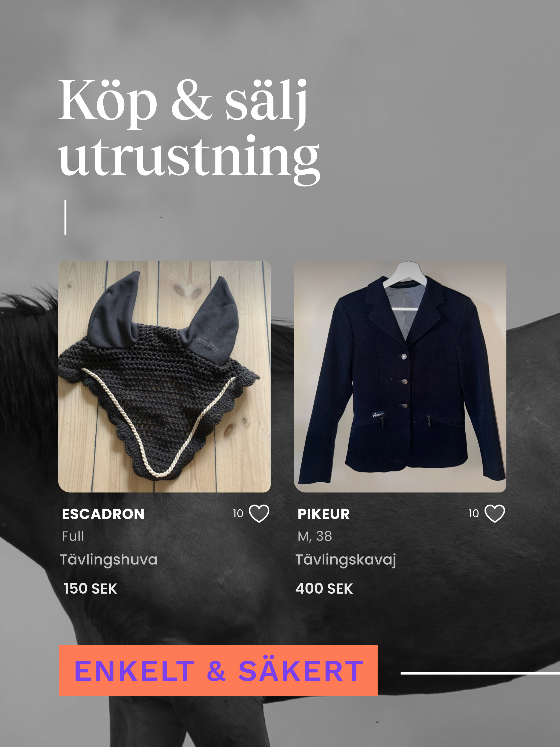
Task: Click the like count on Escadron item
Action: click(238, 514)
